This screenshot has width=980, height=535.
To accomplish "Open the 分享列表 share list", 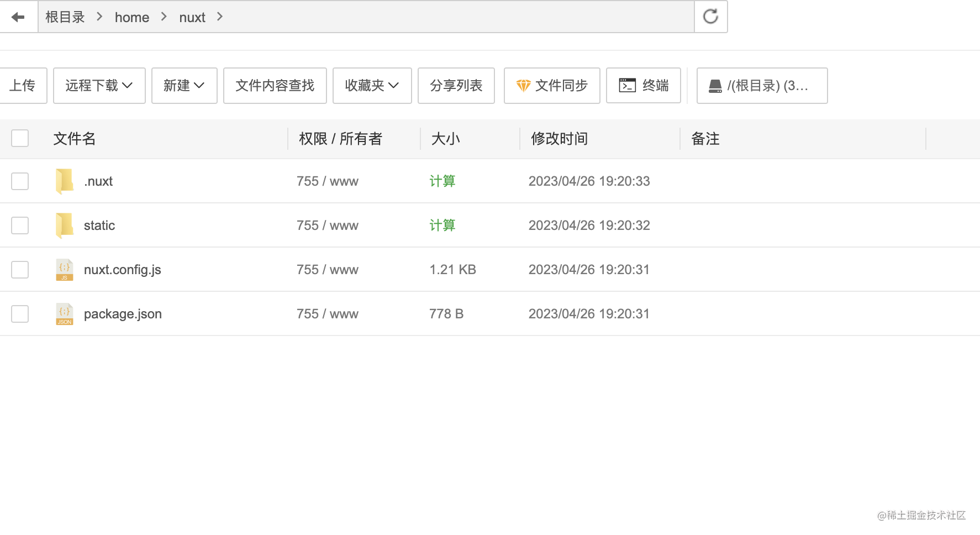I will tap(456, 86).
